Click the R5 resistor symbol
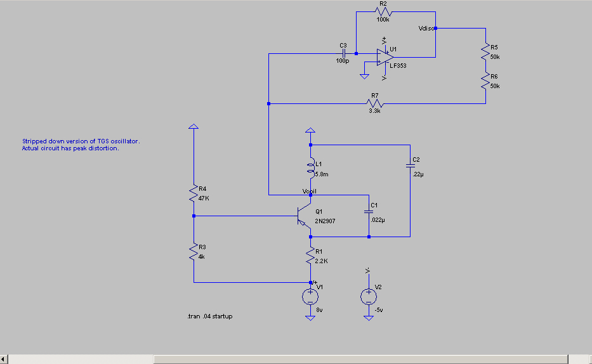The image size is (592, 364). [485, 52]
